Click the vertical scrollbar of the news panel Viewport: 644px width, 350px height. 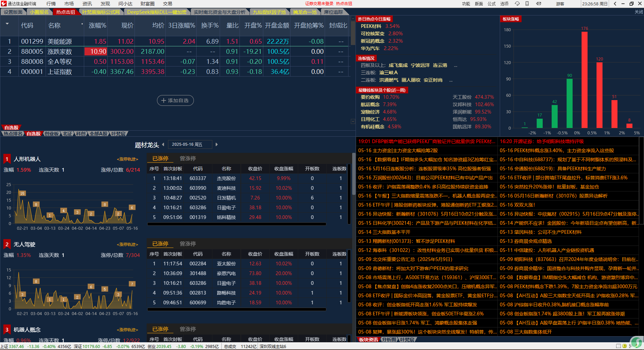(641, 181)
